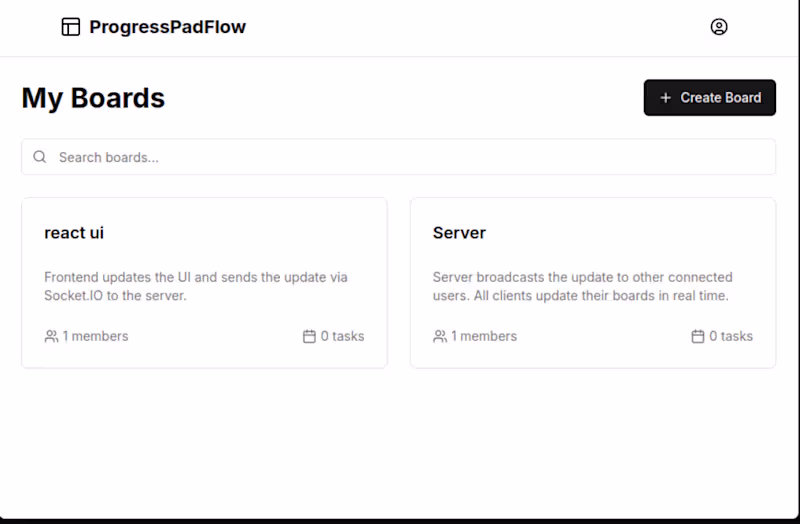The height and width of the screenshot is (524, 800).
Task: Focus the Search boards input field
Action: pyautogui.click(x=400, y=157)
